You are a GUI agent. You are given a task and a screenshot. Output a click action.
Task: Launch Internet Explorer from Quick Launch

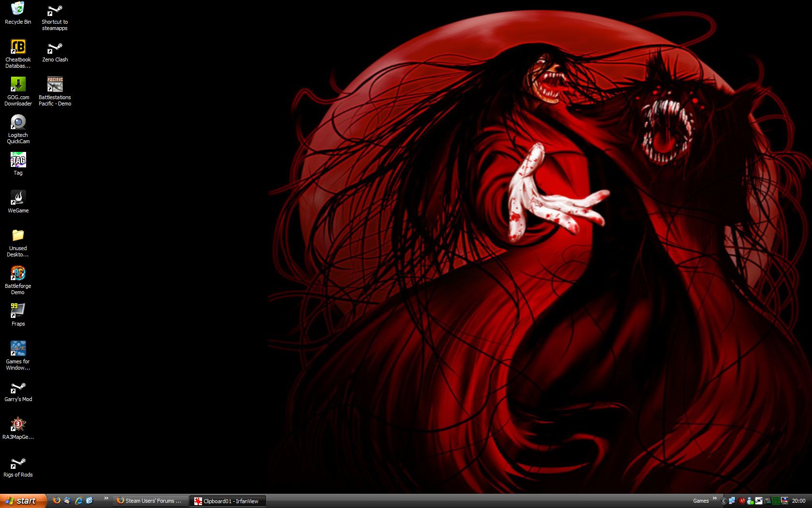coord(78,501)
